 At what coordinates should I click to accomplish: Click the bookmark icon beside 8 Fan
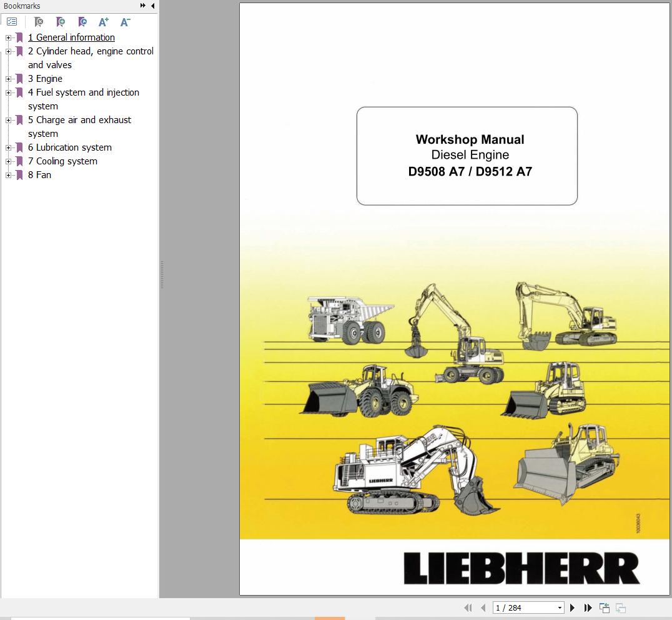tap(19, 175)
